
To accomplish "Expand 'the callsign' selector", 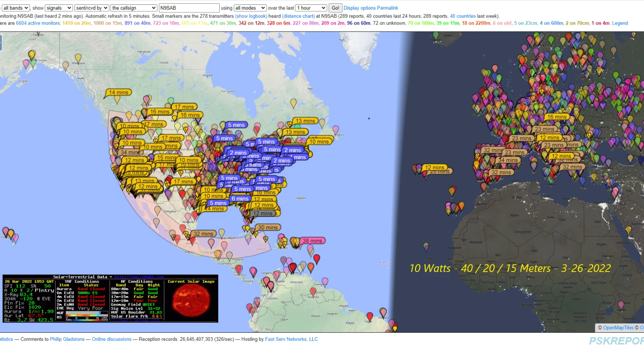I will tap(134, 8).
